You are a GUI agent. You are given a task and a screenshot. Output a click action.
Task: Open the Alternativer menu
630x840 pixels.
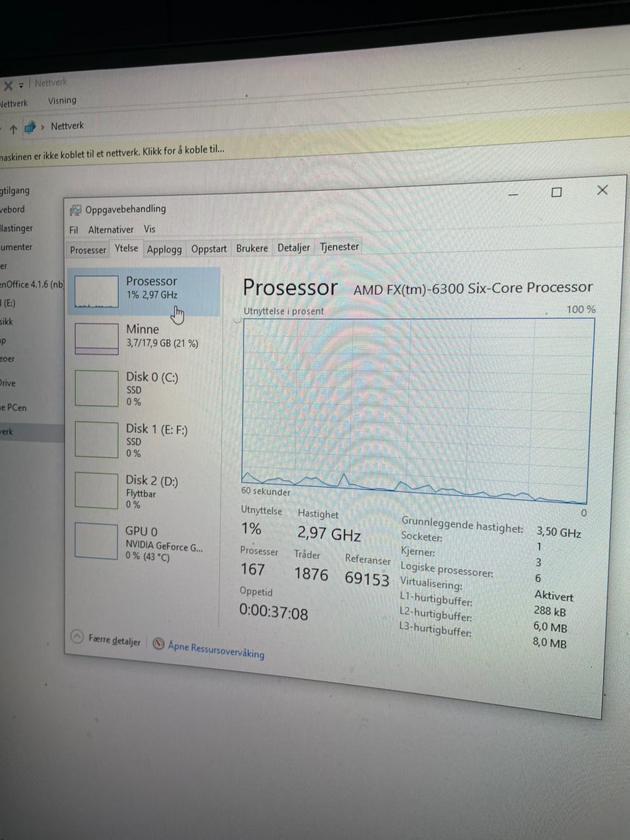coord(111,230)
